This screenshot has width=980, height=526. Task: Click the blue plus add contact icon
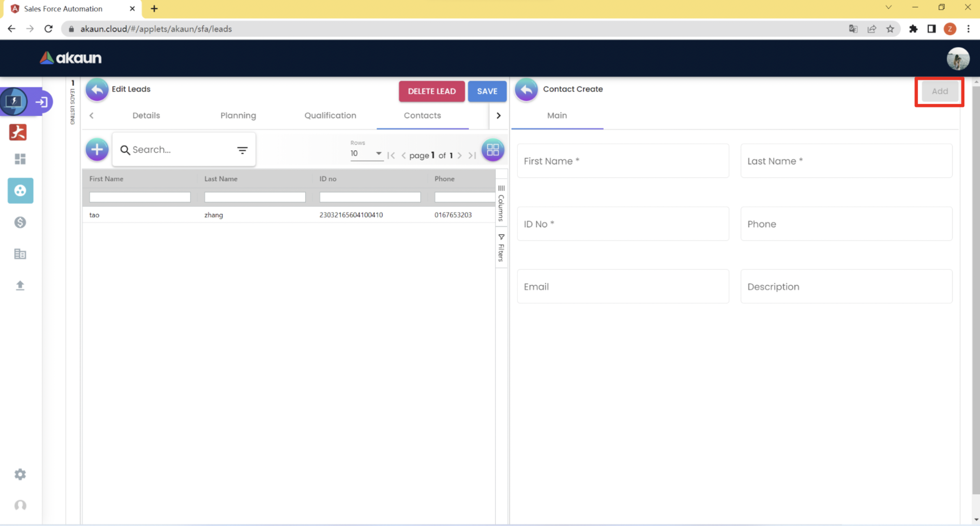coord(97,149)
